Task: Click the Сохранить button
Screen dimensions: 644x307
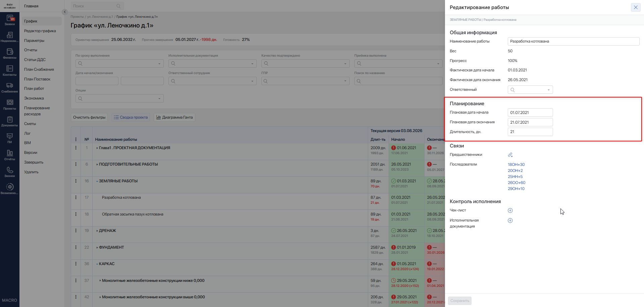Action: 460,301
